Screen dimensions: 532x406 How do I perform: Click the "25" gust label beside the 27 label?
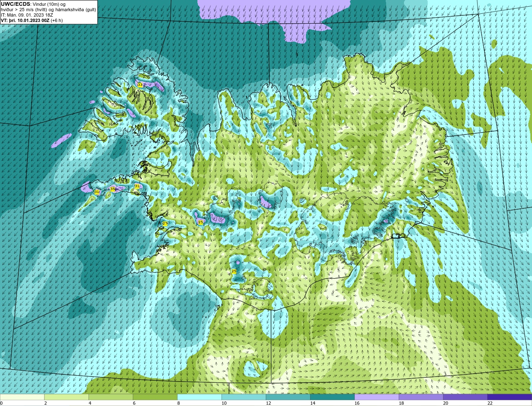200,223
